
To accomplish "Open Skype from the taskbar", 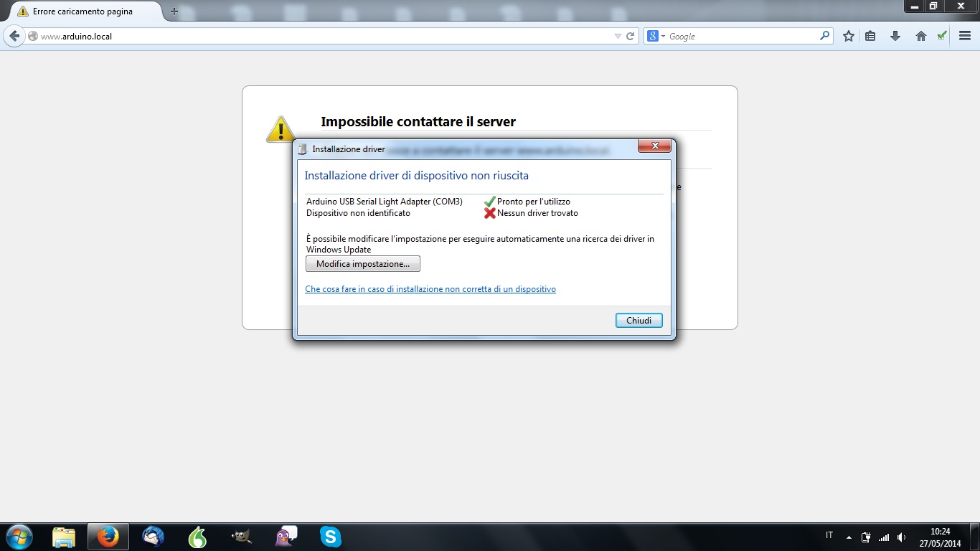I will (x=331, y=537).
